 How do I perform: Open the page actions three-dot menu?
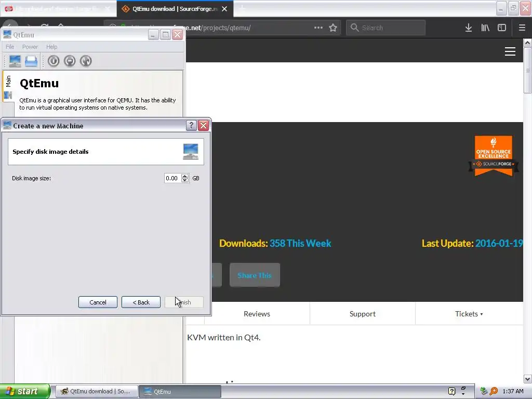318,28
